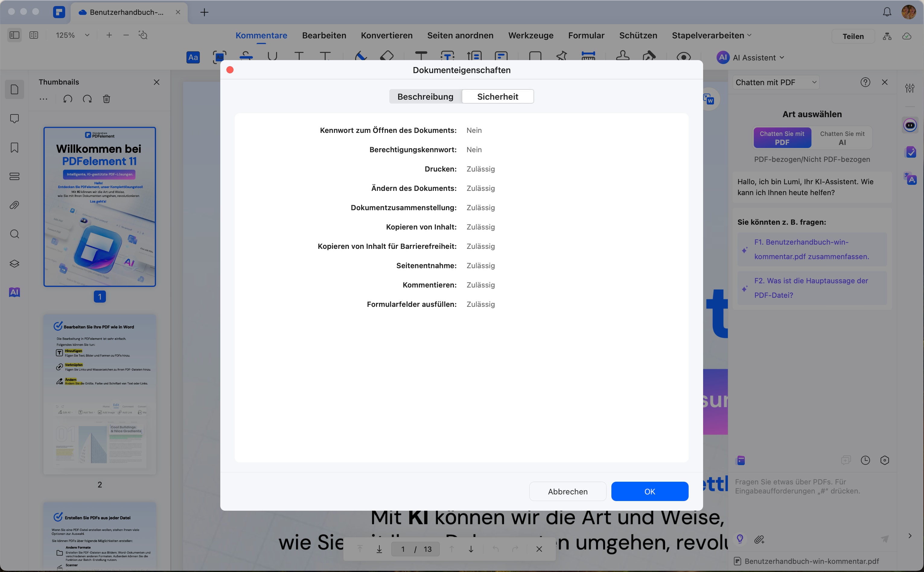924x572 pixels.
Task: Jump to last page with download-arrow icon
Action: click(x=379, y=549)
